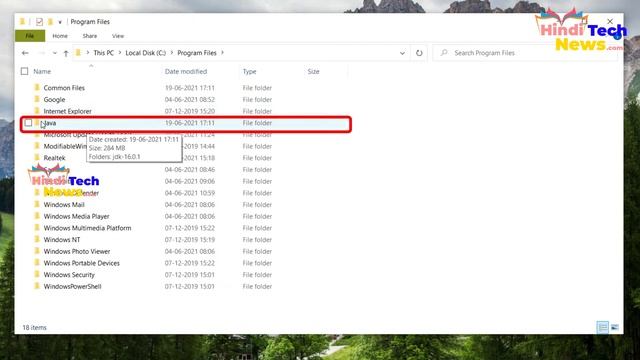The image size is (640, 360).
Task: Click the new folder icon in title bar
Action: click(51, 22)
